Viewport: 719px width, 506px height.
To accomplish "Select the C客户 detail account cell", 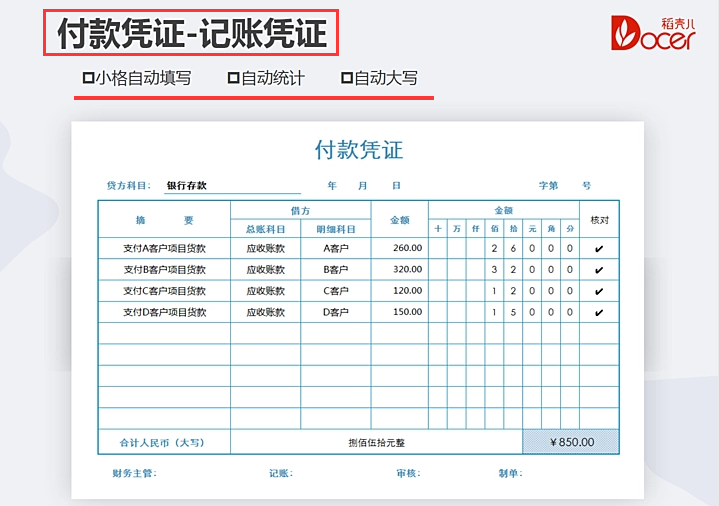I will [x=336, y=291].
